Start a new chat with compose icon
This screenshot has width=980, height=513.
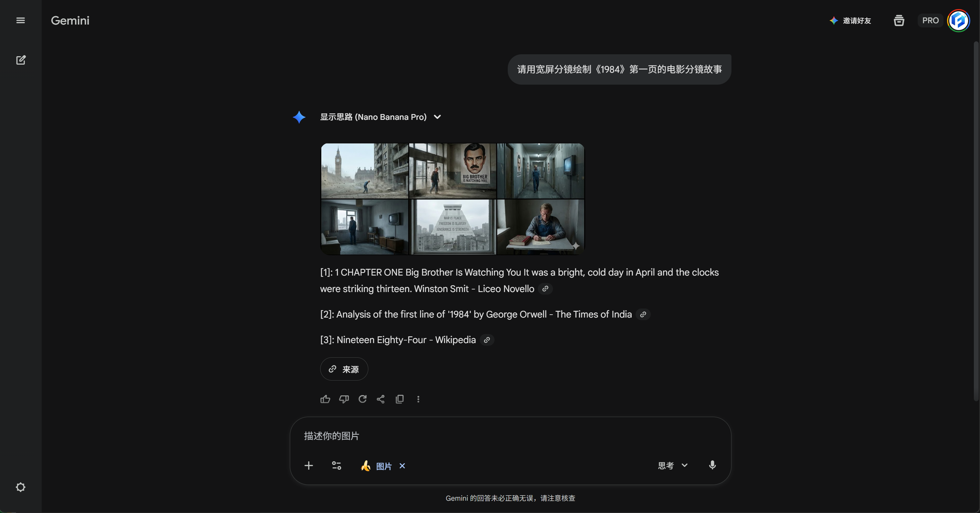[21, 60]
